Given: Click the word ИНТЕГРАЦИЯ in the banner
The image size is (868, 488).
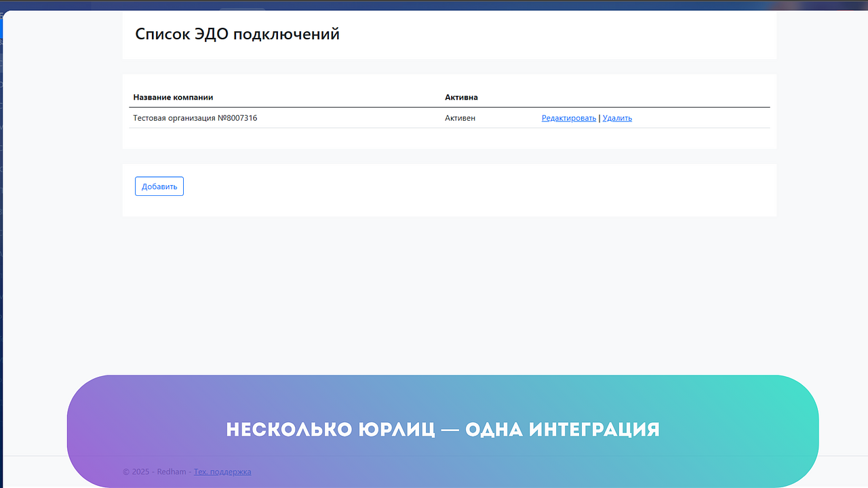Looking at the screenshot, I should (x=594, y=430).
